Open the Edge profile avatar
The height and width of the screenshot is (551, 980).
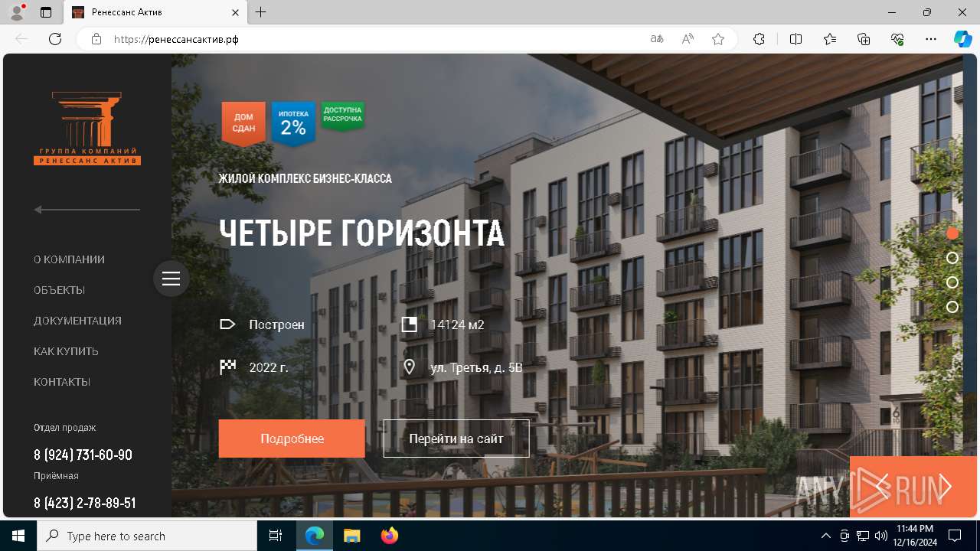pos(17,12)
